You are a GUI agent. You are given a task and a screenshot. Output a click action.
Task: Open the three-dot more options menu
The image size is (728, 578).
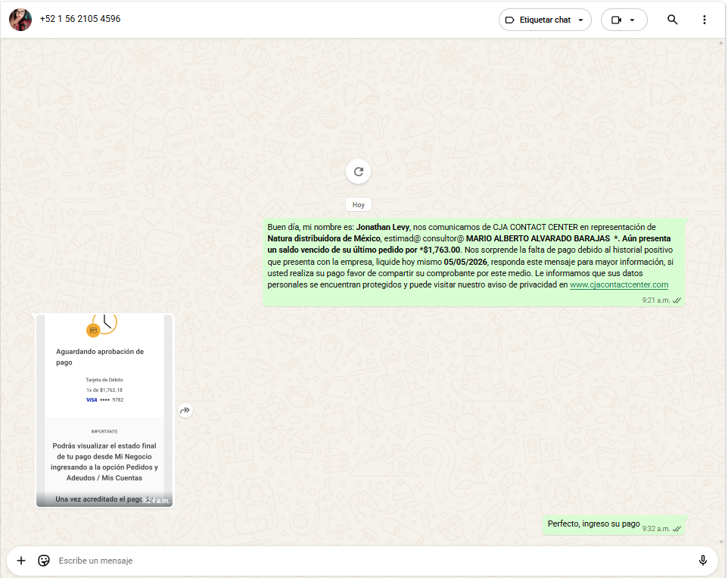705,20
